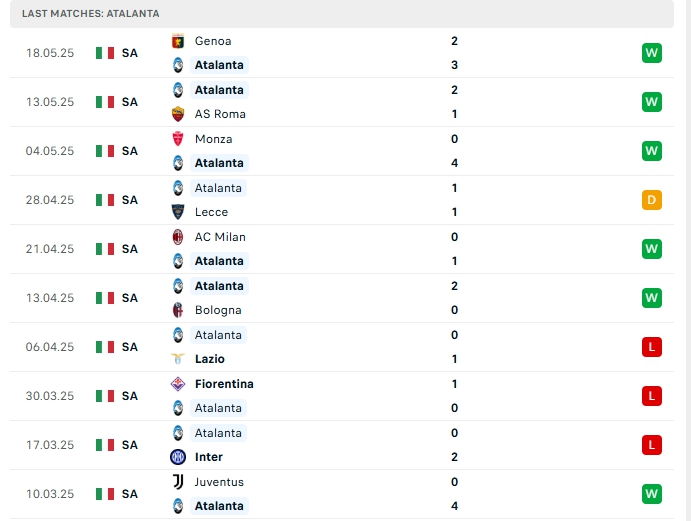This screenshot has width=691, height=521.
Task: Click the SA league label on 17.03.25 row
Action: (130, 445)
